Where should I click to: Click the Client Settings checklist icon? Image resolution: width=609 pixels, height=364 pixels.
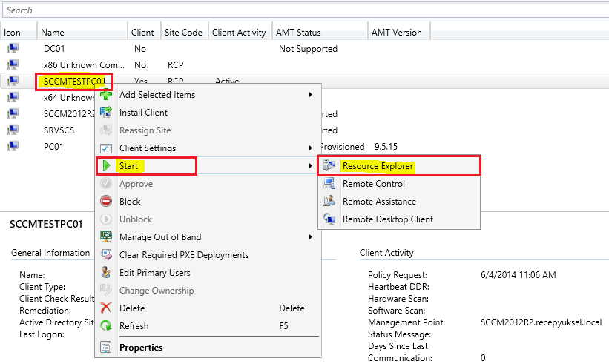[106, 148]
